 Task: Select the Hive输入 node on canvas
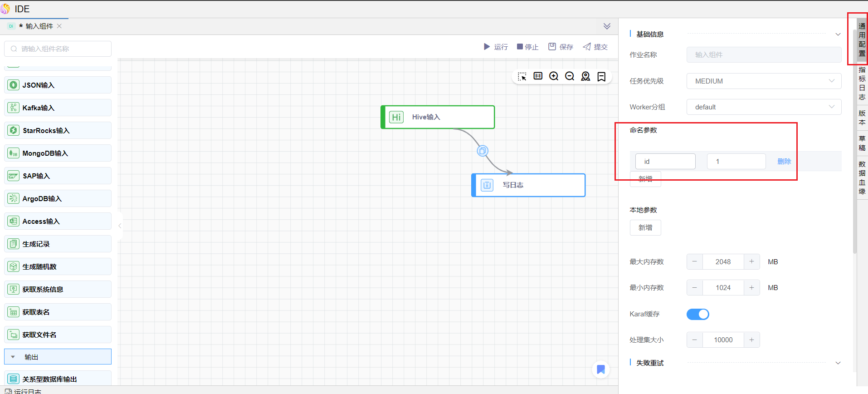pyautogui.click(x=438, y=117)
